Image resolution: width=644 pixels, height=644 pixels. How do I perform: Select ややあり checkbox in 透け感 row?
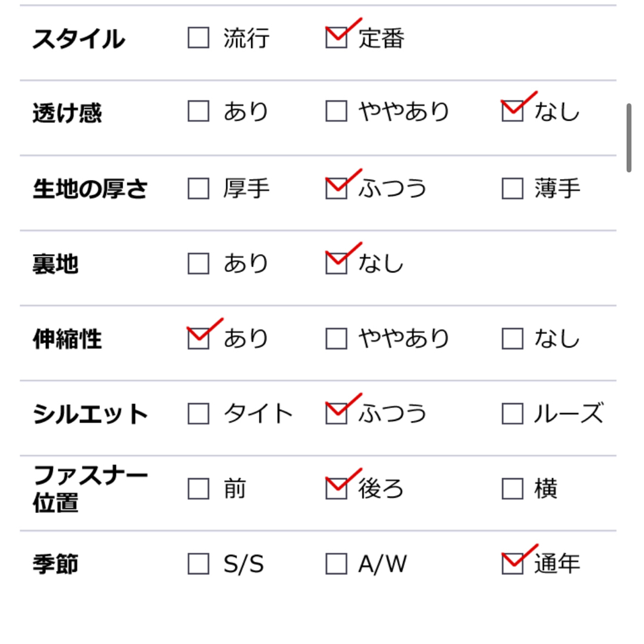336,112
